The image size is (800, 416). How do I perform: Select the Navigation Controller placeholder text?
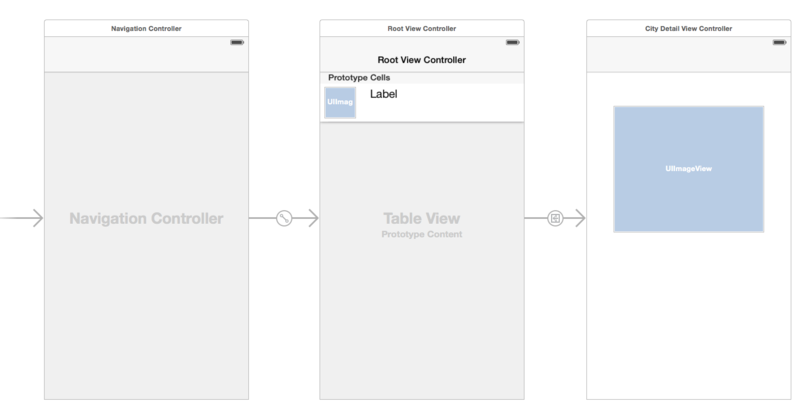(x=146, y=218)
